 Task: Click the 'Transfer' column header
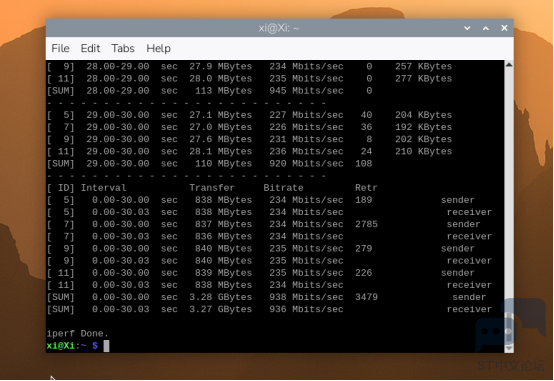pyautogui.click(x=212, y=188)
